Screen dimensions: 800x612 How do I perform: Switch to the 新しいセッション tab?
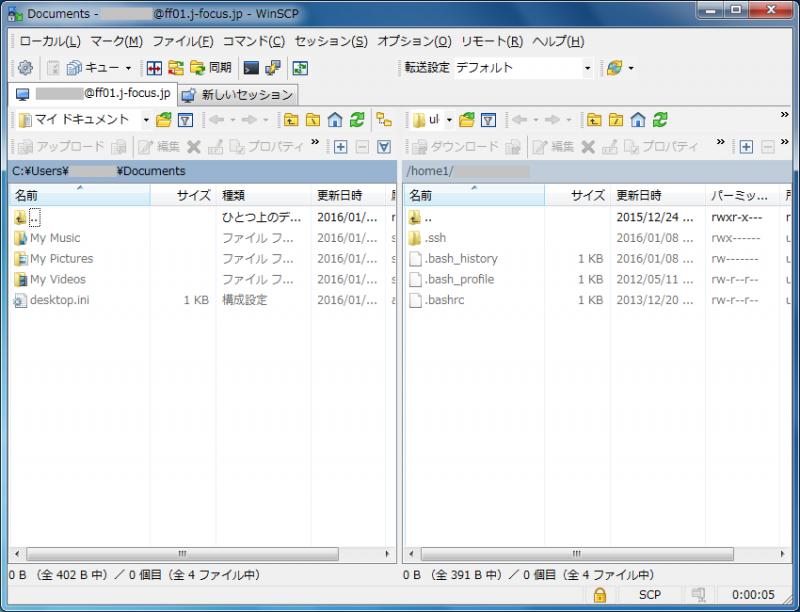(x=238, y=95)
